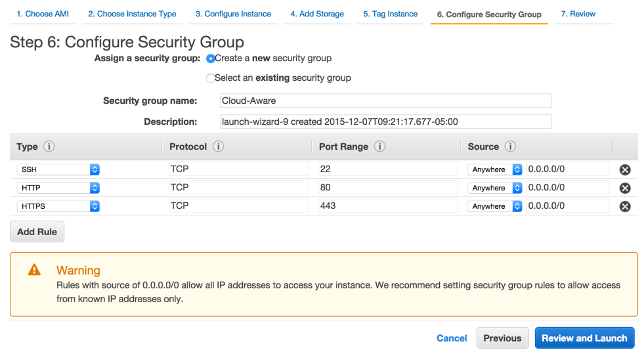Screen dimensions: 644x358
Task: Expand the Anywhere source dropdown for SSH
Action: pos(495,169)
